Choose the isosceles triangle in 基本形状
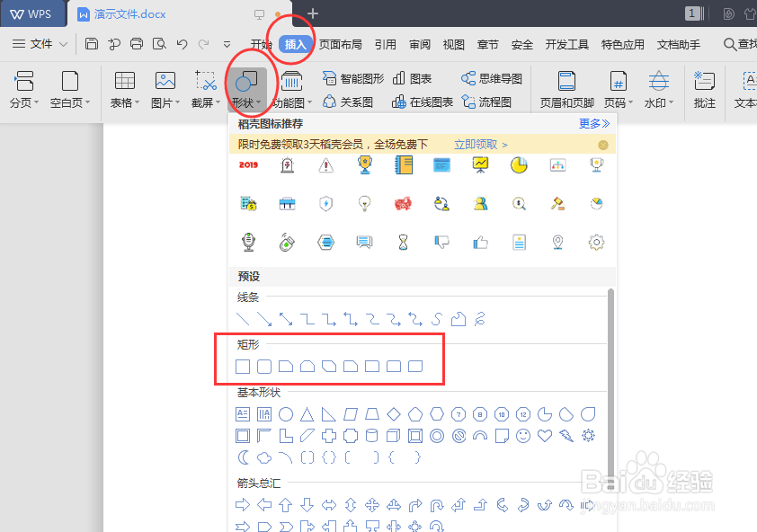This screenshot has width=757, height=532. (x=307, y=414)
